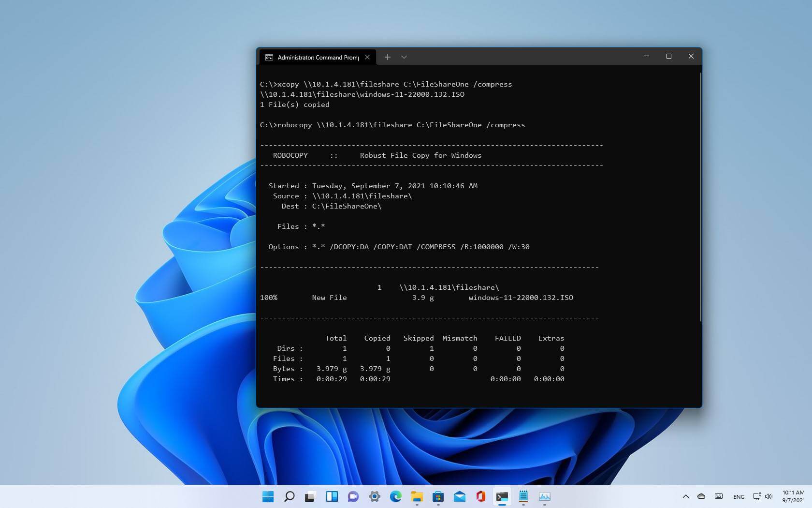Screen dimensions: 812x508
Task: Adjust system volume from the tray
Action: pos(768,496)
